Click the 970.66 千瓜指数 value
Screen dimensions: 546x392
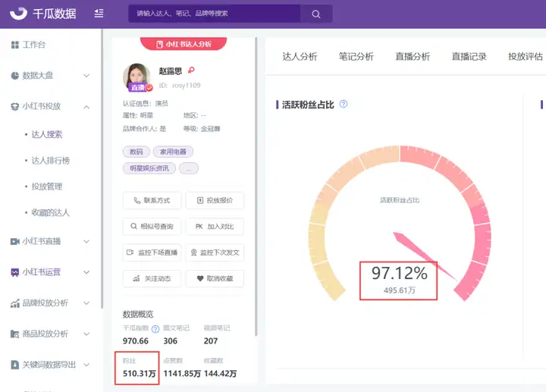coord(136,341)
